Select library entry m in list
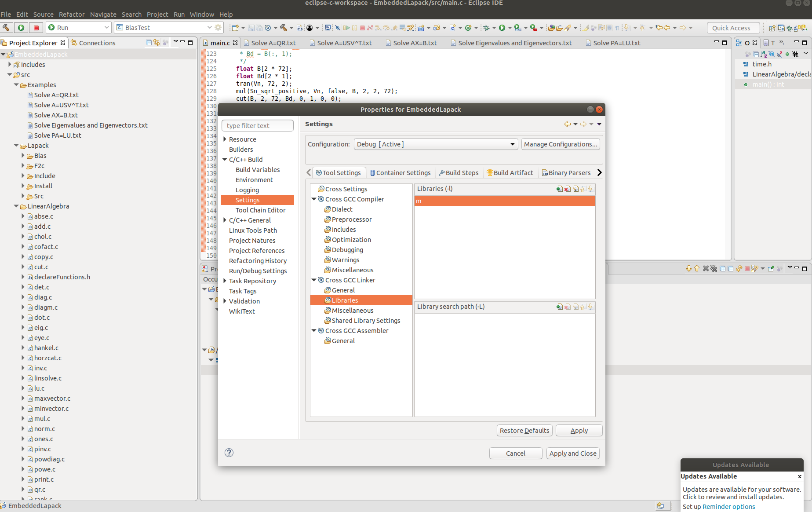The image size is (812, 512). [505, 201]
